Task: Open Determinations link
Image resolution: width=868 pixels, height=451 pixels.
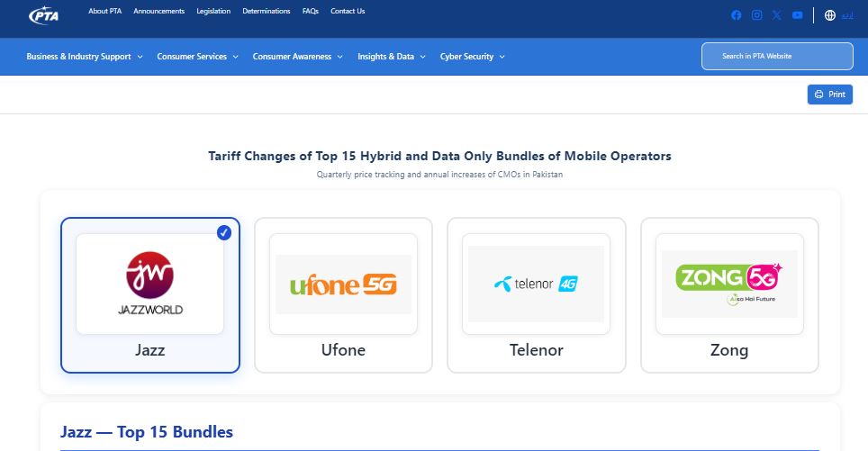Action: click(x=267, y=11)
